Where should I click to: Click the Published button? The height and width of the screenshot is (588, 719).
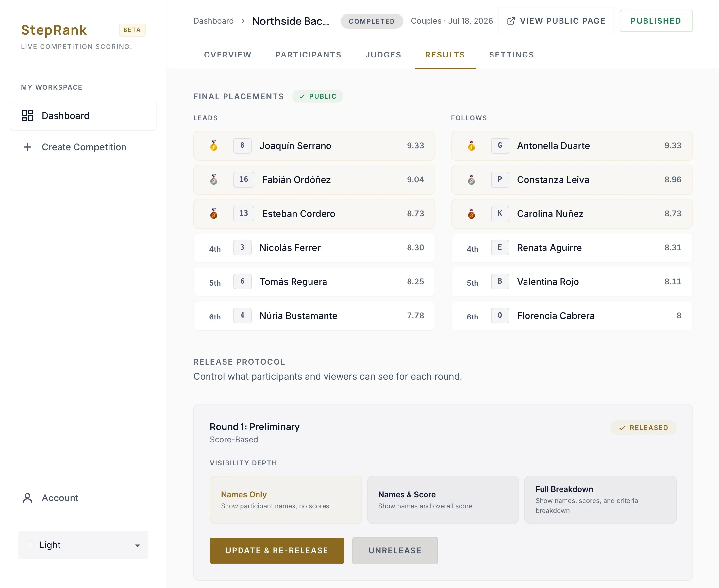[x=656, y=21]
